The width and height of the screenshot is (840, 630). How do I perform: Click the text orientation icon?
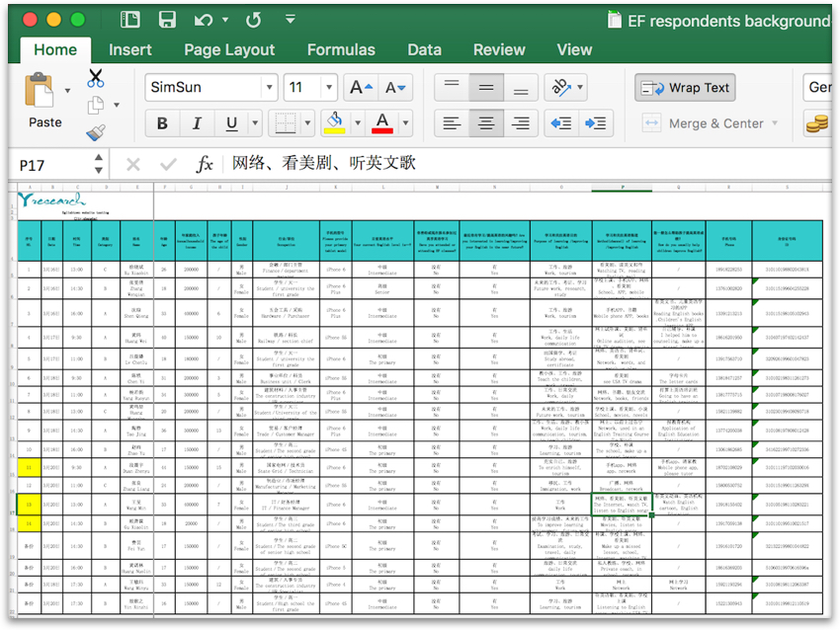(560, 87)
